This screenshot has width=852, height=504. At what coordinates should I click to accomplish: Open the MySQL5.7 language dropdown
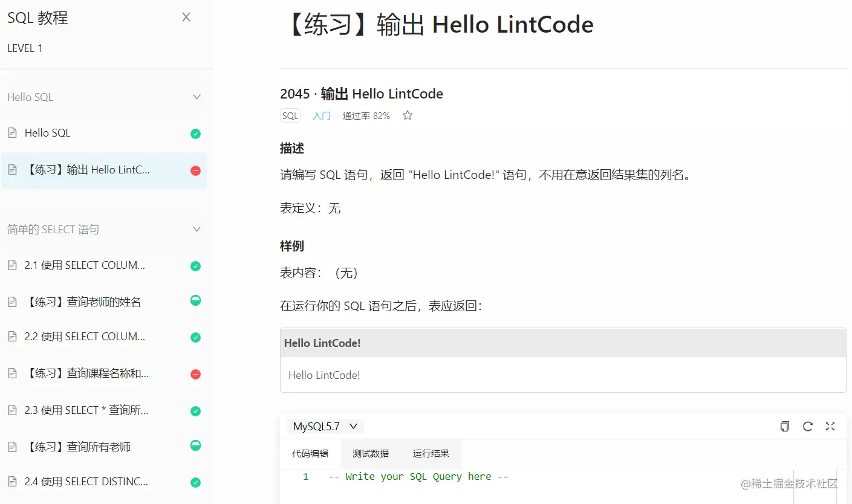pyautogui.click(x=325, y=427)
